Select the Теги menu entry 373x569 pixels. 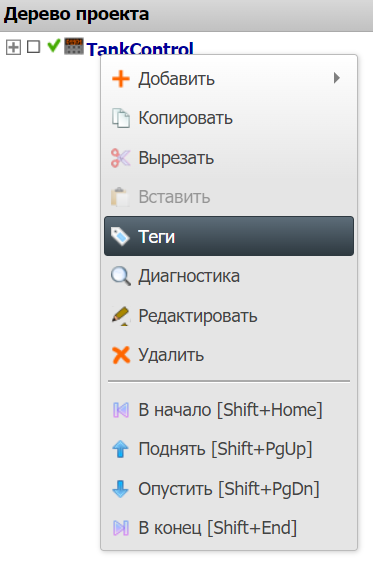[229, 236]
